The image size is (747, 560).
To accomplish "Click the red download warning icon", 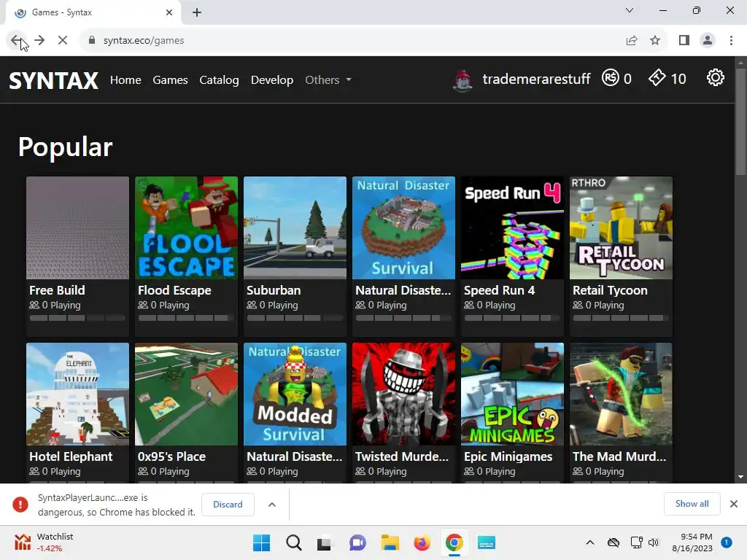I will [x=20, y=505].
